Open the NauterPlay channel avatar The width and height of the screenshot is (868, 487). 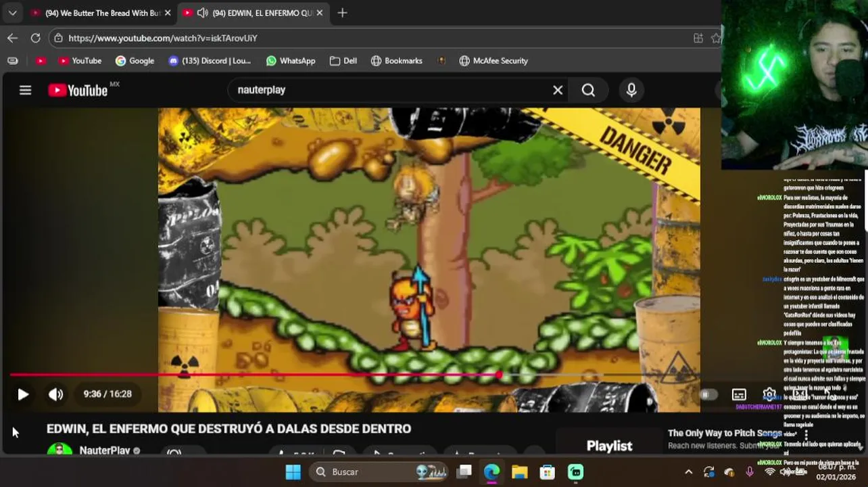(x=59, y=450)
